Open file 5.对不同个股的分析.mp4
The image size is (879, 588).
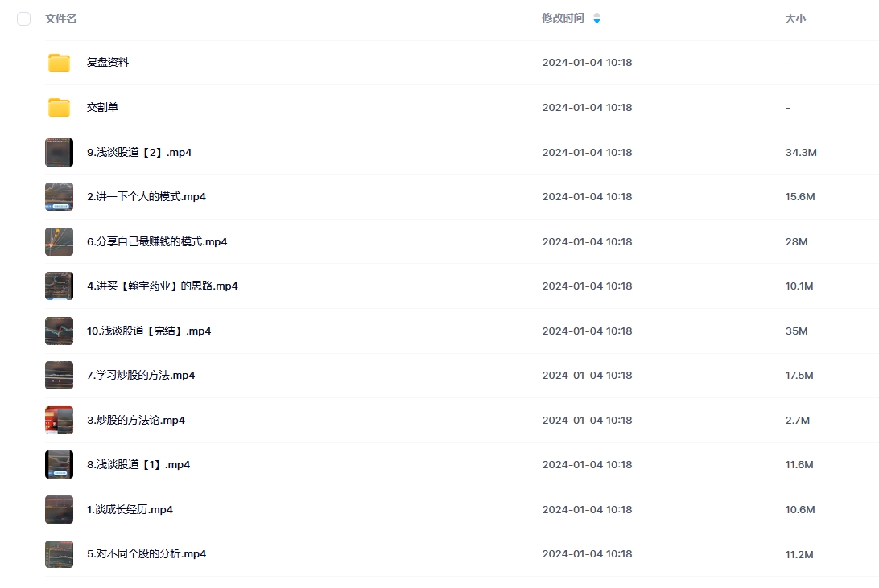tap(146, 554)
